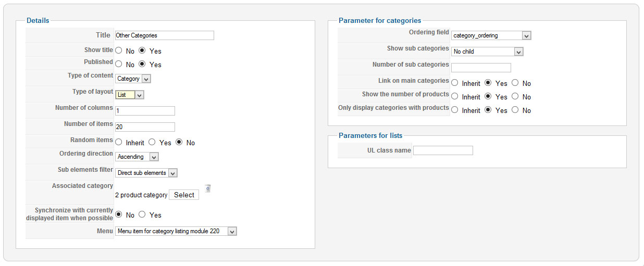Expand the Ordering direction dropdown

click(137, 157)
